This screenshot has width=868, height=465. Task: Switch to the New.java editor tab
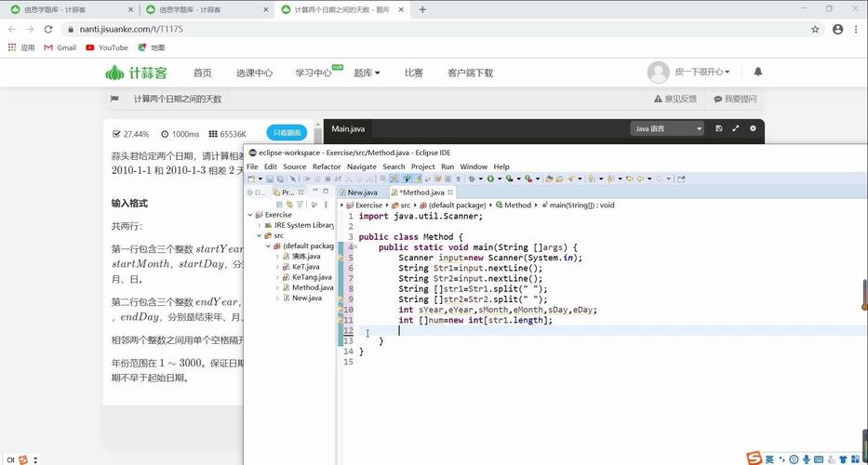point(362,193)
